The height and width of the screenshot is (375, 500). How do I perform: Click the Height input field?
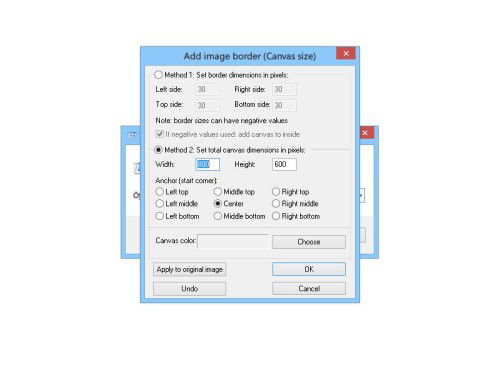click(284, 164)
